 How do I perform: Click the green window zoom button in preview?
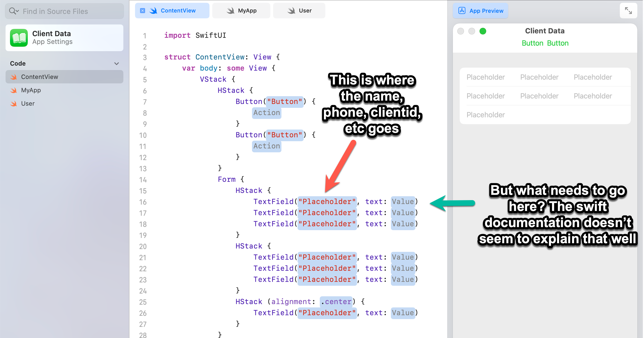tap(483, 31)
